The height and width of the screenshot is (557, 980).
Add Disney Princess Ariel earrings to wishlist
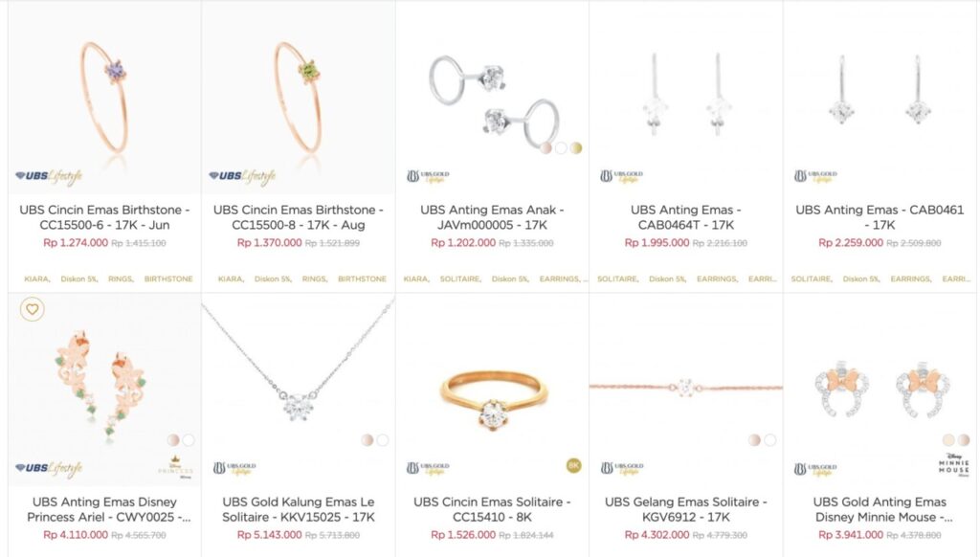[x=32, y=309]
